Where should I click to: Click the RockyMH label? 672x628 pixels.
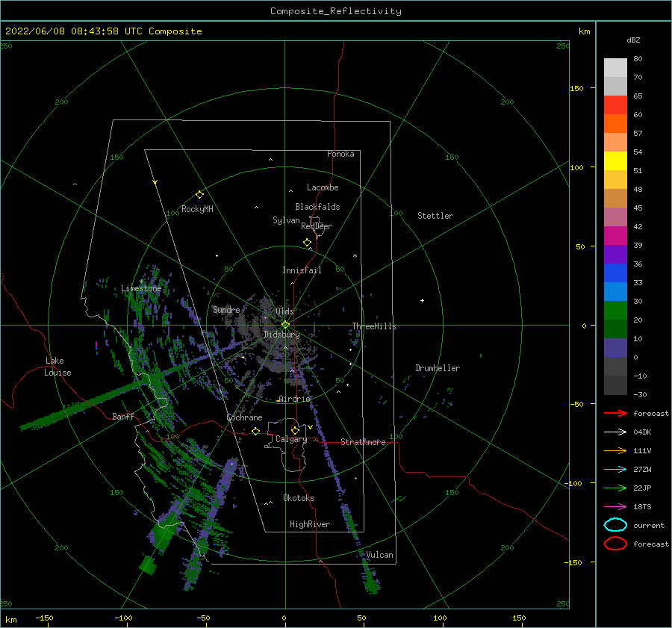point(197,210)
